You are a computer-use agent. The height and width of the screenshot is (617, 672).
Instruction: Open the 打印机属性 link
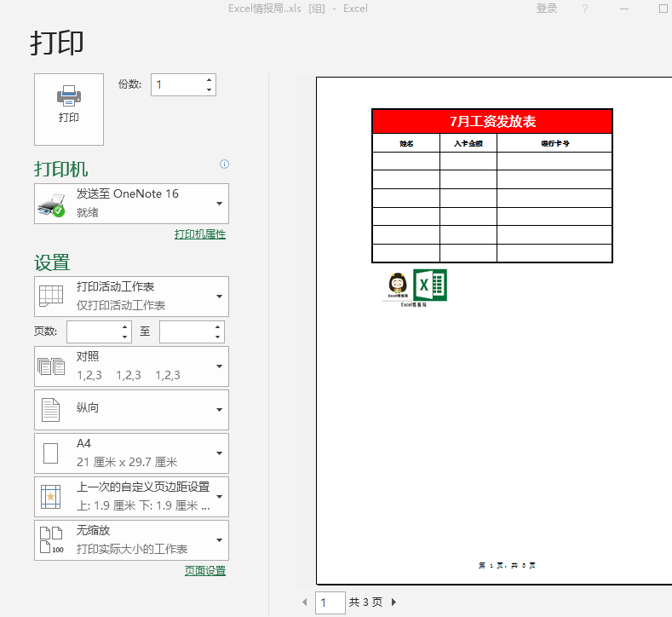click(x=199, y=234)
